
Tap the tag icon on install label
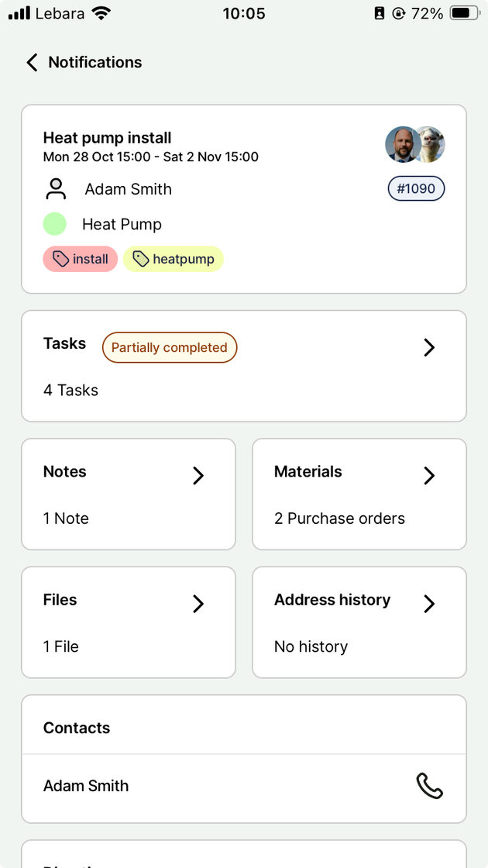[x=60, y=259]
